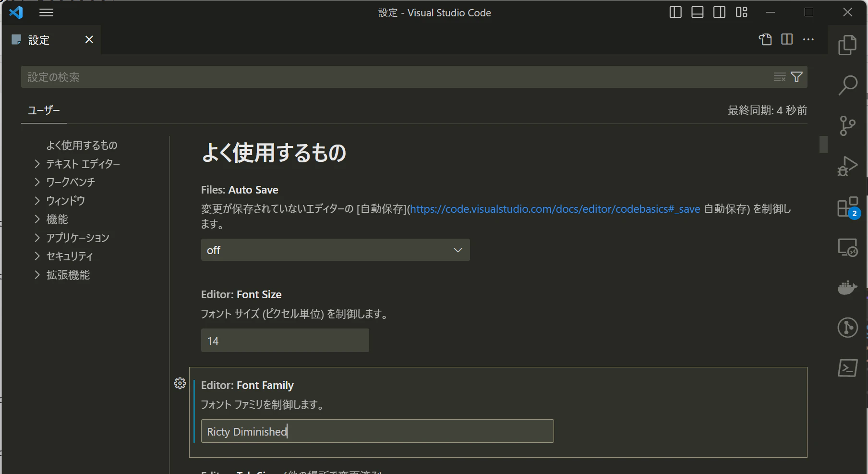Image resolution: width=868 pixels, height=474 pixels.
Task: Toggle the secondary side bar layout icon
Action: pos(719,12)
